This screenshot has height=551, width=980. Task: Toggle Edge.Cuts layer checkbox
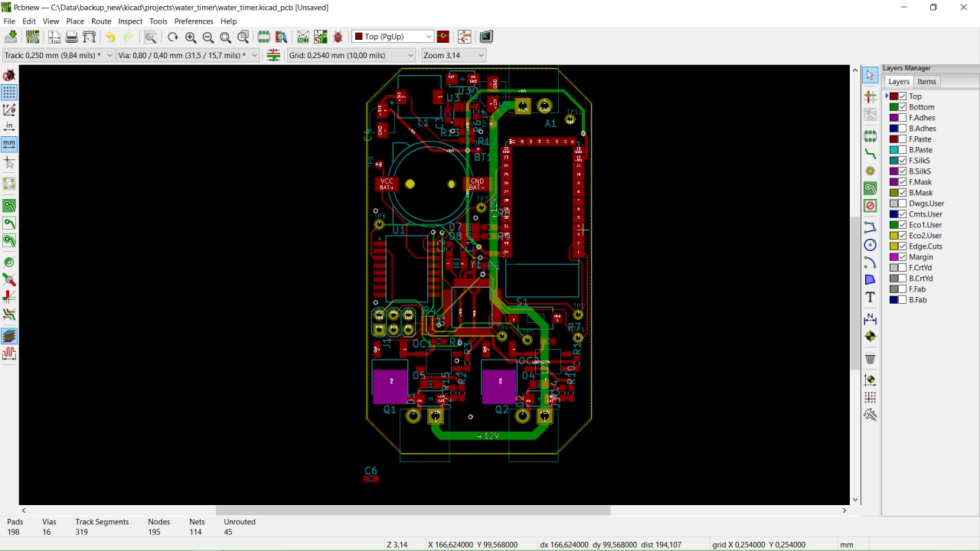point(903,246)
